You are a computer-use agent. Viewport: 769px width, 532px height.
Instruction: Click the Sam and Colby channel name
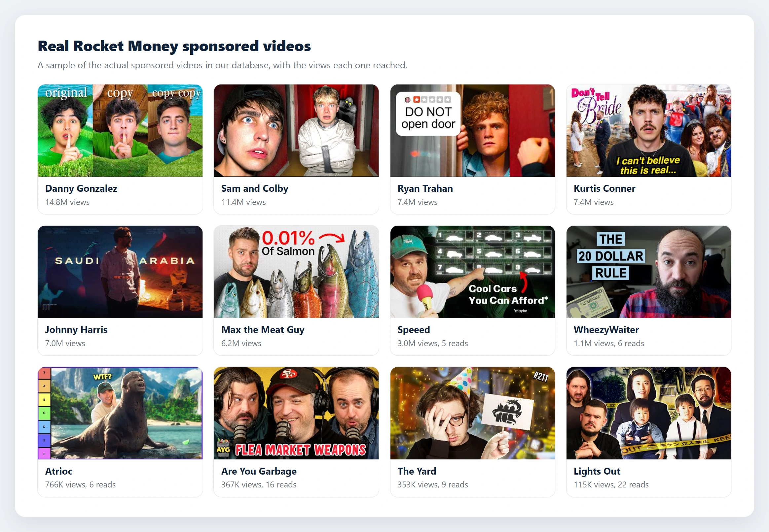[255, 188]
